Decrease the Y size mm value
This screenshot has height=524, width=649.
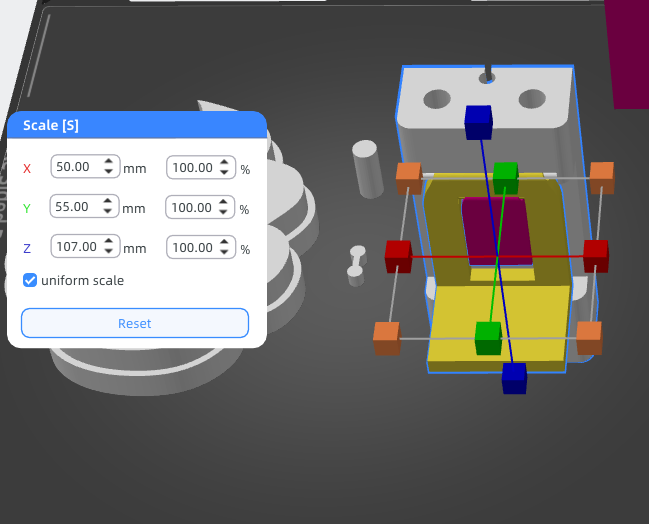(108, 211)
